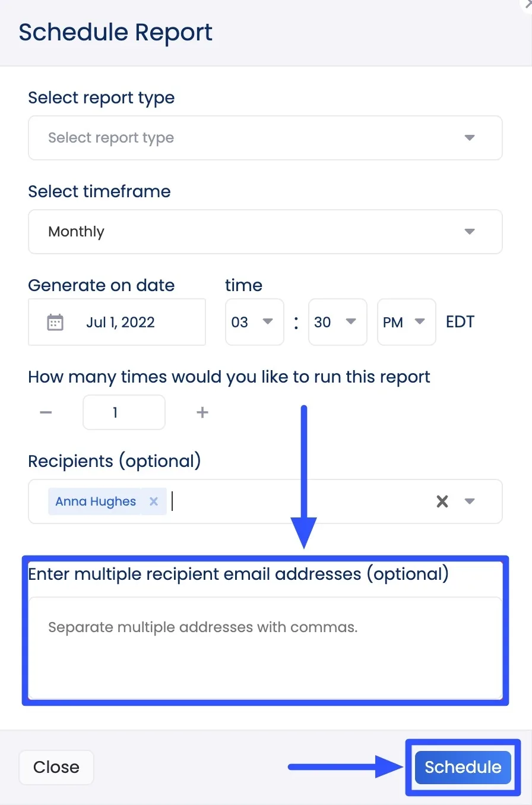Clear all recipients using the bold X icon

pos(442,501)
